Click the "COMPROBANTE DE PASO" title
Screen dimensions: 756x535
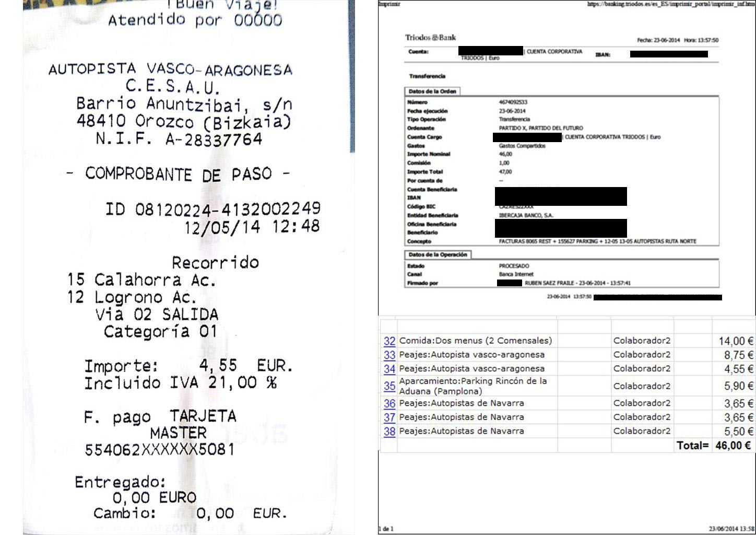pyautogui.click(x=179, y=174)
